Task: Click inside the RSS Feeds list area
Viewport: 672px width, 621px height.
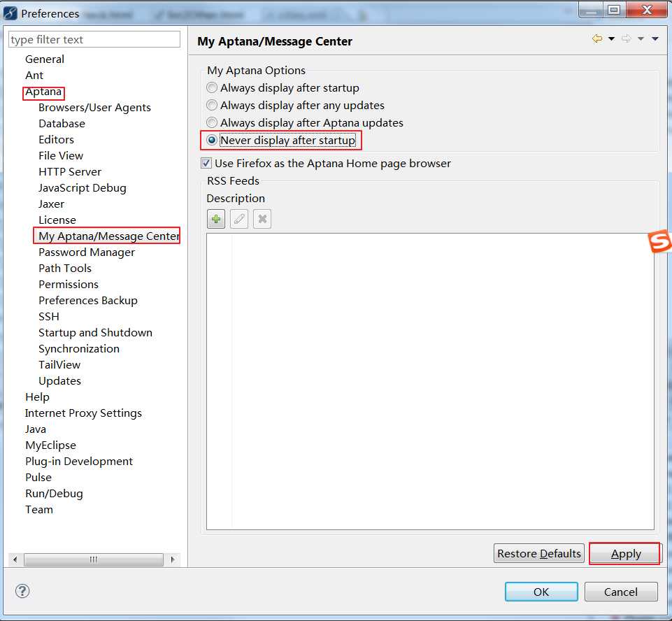Action: coord(430,381)
